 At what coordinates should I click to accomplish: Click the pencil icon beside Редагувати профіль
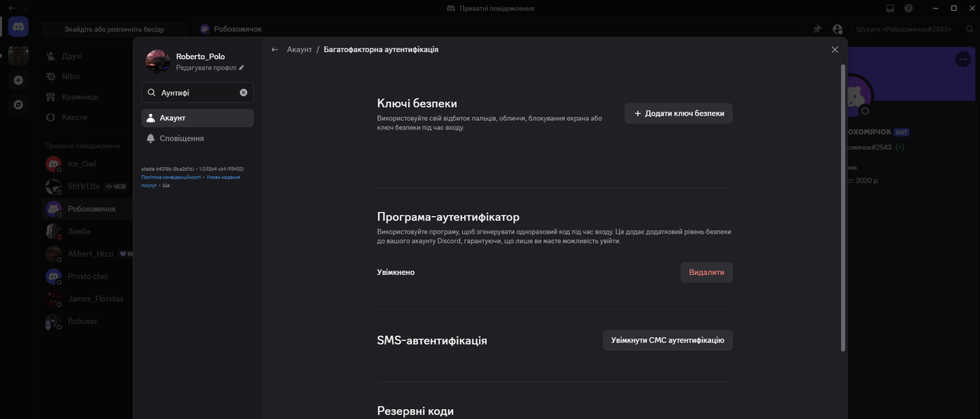click(242, 67)
